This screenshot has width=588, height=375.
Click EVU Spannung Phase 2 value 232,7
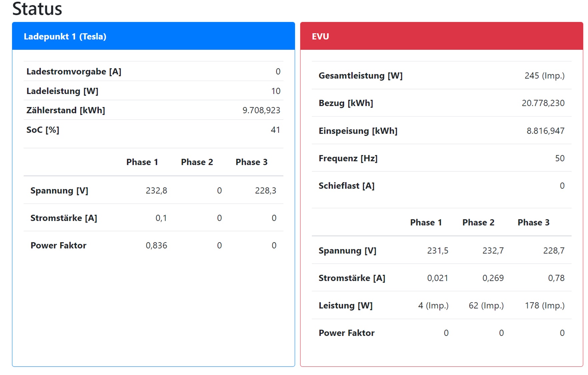point(493,250)
